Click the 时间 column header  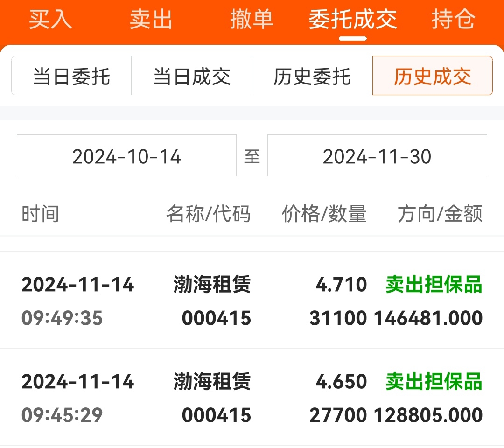point(41,214)
